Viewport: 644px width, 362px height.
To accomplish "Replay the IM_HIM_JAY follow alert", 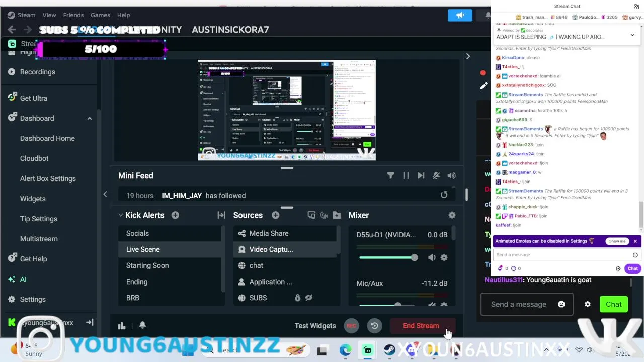I will point(444,195).
